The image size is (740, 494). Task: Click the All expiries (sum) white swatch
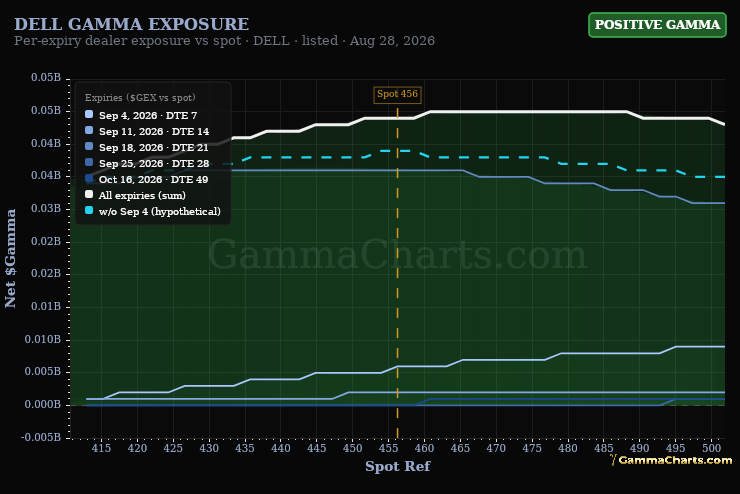pos(89,194)
